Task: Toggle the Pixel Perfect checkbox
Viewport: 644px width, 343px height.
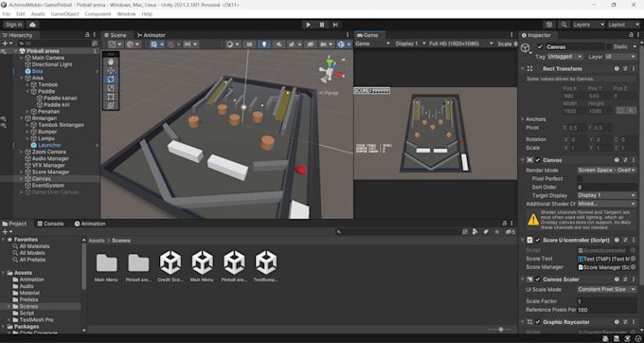Action: tap(580, 179)
